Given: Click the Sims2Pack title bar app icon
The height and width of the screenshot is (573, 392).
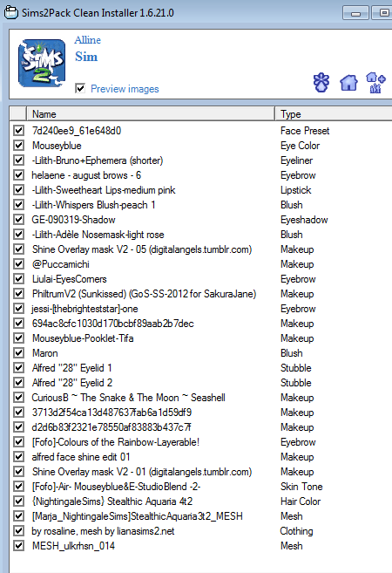Looking at the screenshot, I should (11, 12).
